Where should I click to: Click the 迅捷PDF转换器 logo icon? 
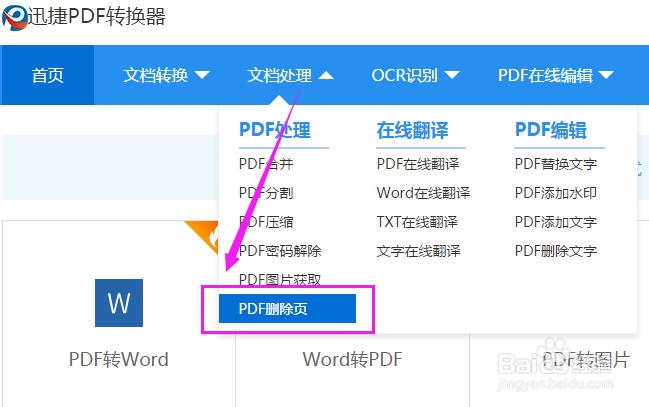tap(14, 17)
